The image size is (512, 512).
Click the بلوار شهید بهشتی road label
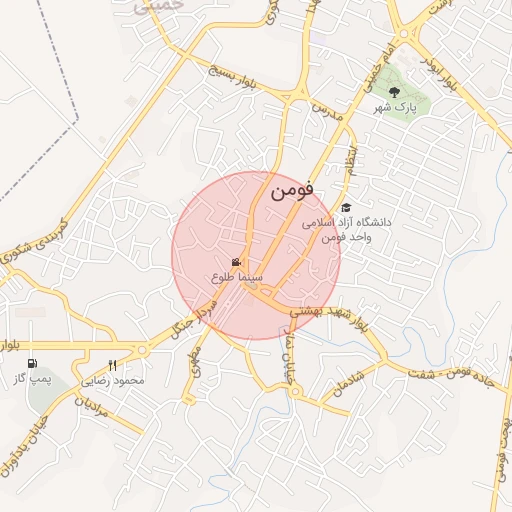329,317
